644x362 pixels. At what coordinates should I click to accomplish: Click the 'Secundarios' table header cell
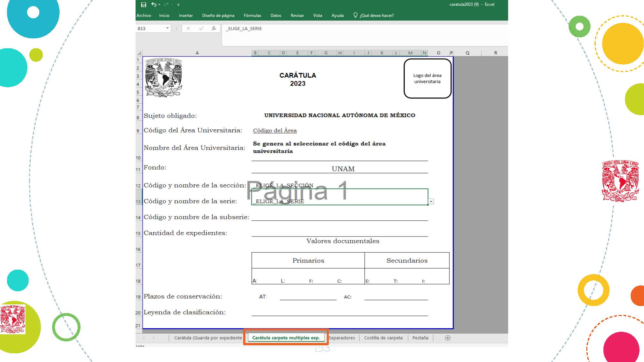(x=407, y=260)
